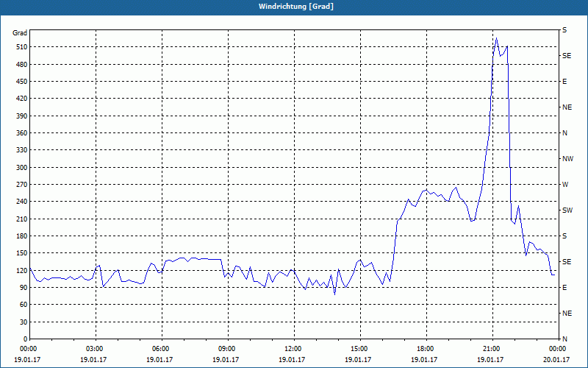Select the y-axis value 270
The height and width of the screenshot is (368, 588).
pyautogui.click(x=22, y=185)
